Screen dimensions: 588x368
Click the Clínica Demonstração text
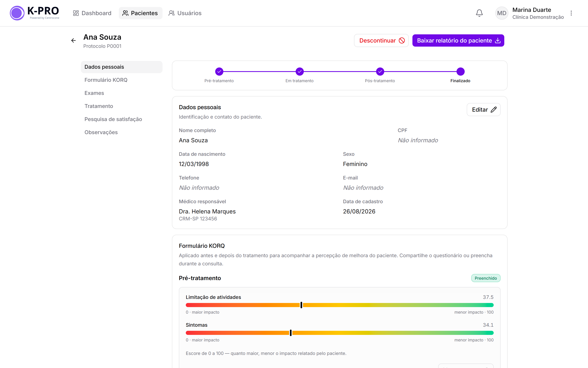(x=538, y=17)
